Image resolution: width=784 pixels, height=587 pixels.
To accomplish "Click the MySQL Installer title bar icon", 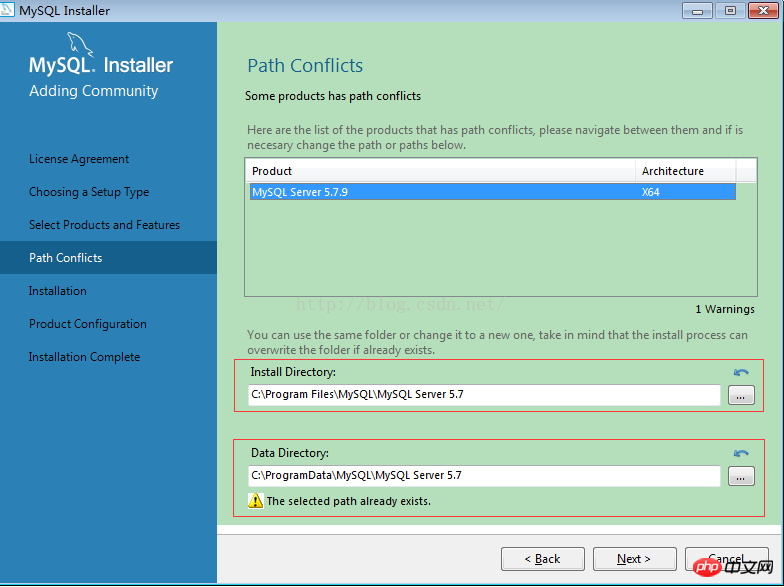I will point(7,10).
